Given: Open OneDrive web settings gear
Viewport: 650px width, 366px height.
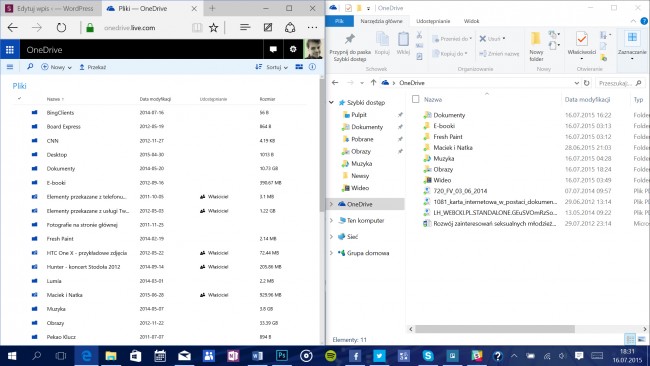Looking at the screenshot, I should [293, 49].
